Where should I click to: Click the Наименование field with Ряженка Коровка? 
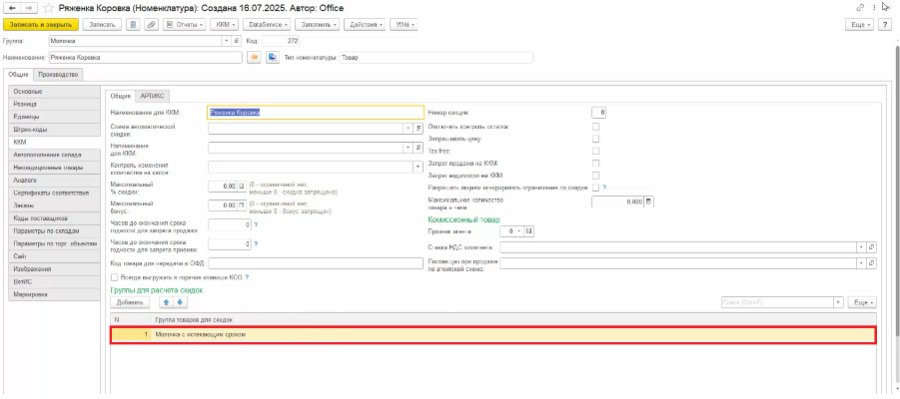145,57
